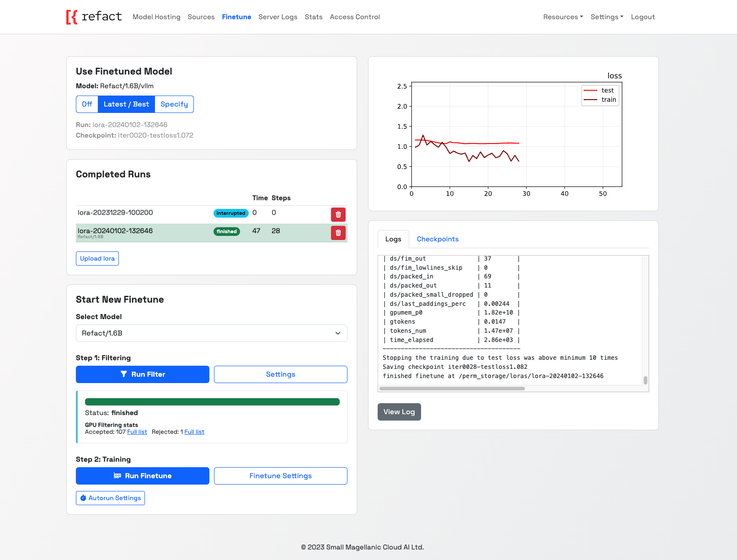Delete the lora-20240102-132646 run
The height and width of the screenshot is (560, 737).
coord(338,233)
